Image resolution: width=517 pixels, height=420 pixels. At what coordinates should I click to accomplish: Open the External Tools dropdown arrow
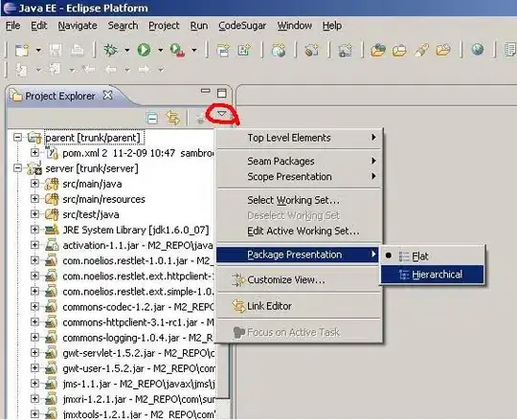(194, 51)
